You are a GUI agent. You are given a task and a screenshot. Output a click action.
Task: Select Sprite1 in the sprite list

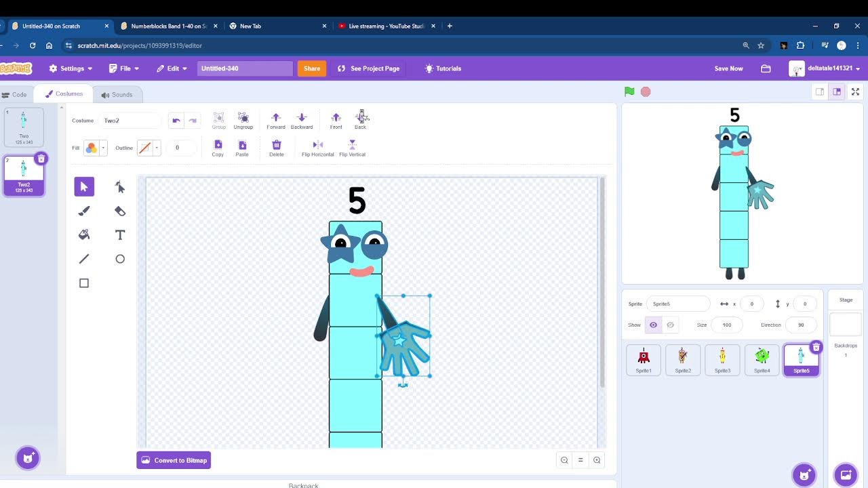[644, 360]
